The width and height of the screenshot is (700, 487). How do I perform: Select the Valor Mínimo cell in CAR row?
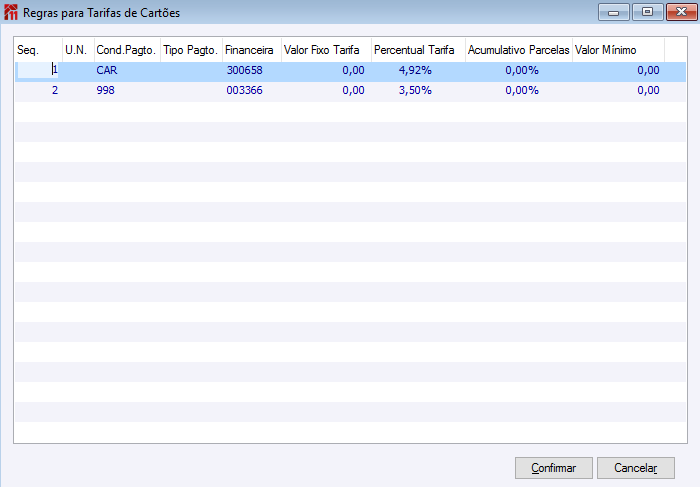(618, 71)
